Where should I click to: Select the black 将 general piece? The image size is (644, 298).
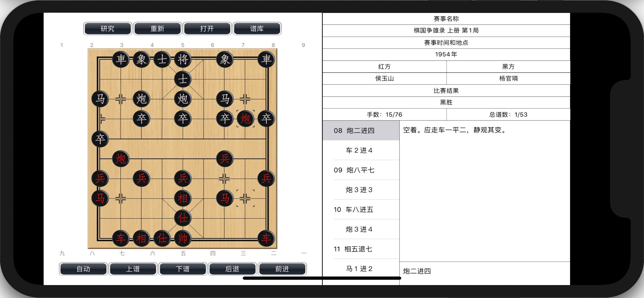pyautogui.click(x=183, y=60)
